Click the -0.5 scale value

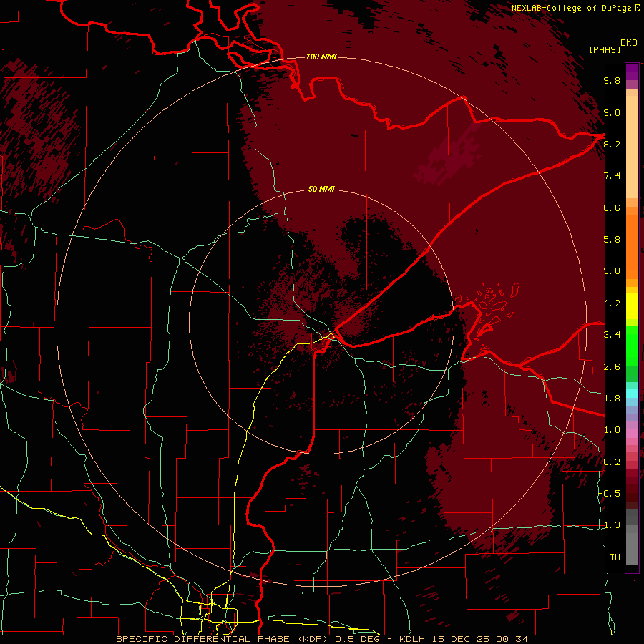610,494
